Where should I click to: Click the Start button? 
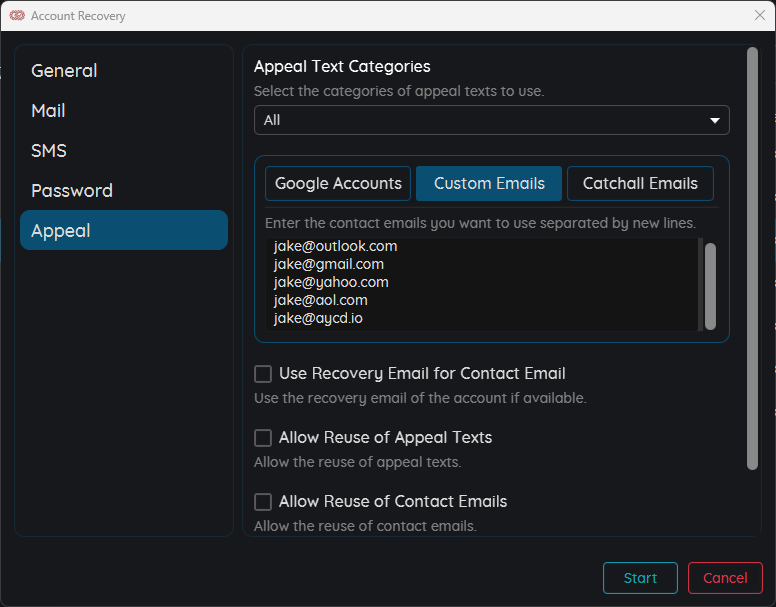coord(640,578)
